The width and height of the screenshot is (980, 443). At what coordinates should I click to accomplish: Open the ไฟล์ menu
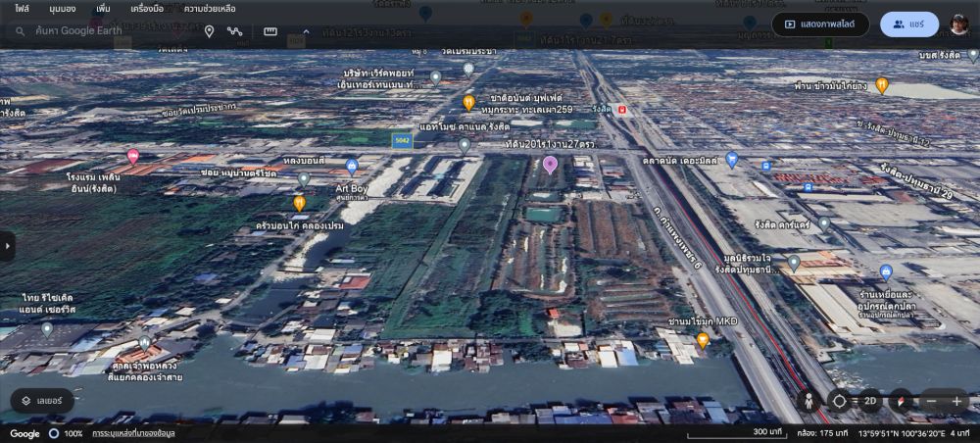[22, 9]
